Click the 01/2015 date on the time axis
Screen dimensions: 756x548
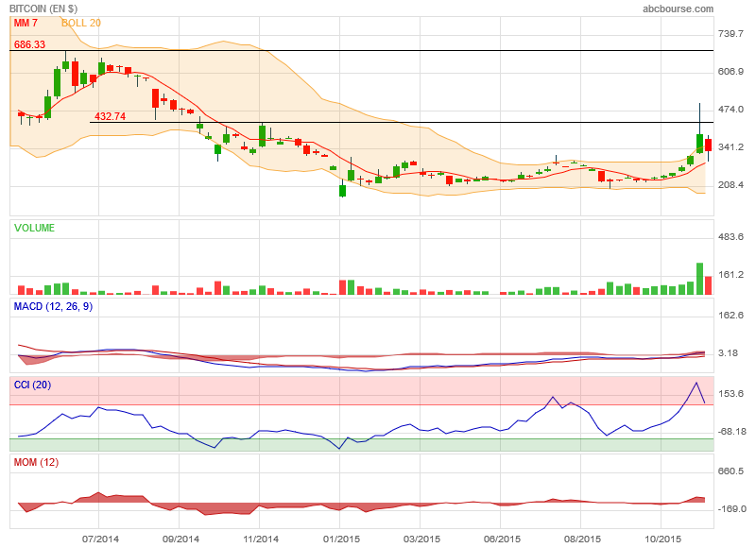tap(341, 539)
